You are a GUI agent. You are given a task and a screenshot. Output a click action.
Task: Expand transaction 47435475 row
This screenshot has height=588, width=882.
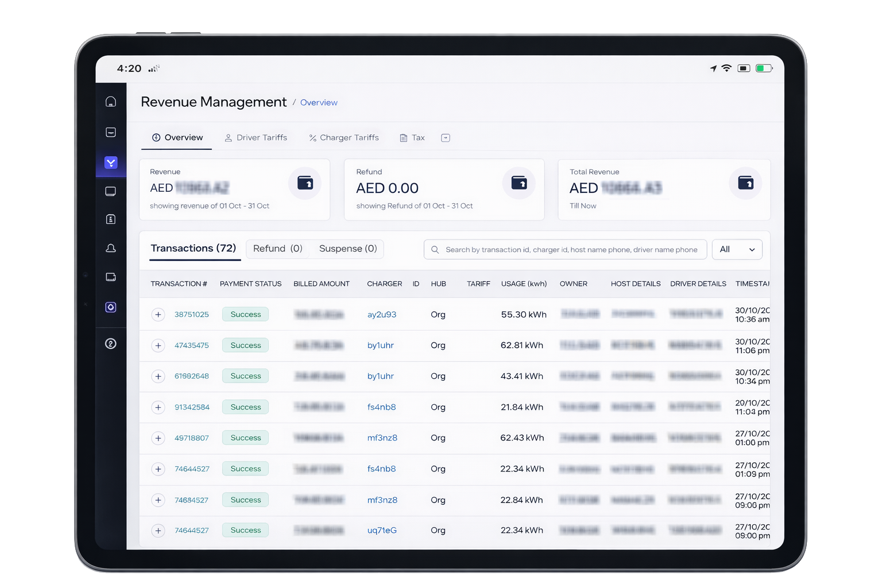click(x=158, y=346)
